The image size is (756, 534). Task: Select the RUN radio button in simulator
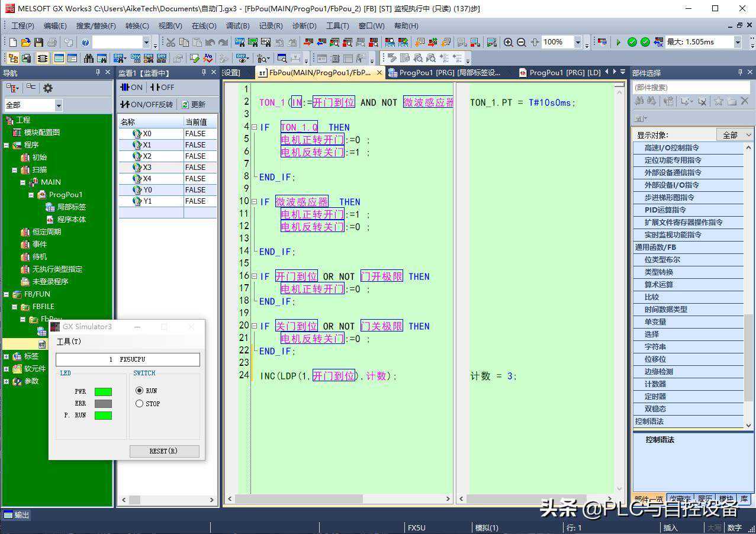pyautogui.click(x=140, y=391)
